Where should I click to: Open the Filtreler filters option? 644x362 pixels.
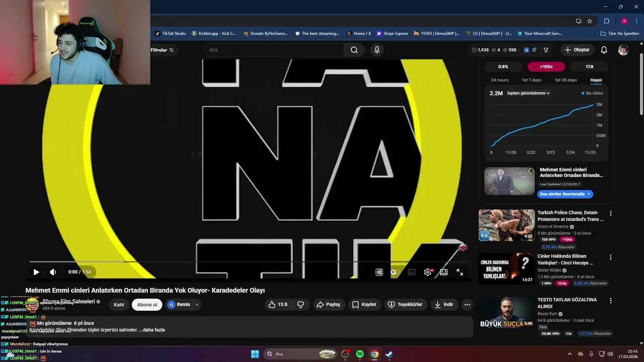pos(162,50)
